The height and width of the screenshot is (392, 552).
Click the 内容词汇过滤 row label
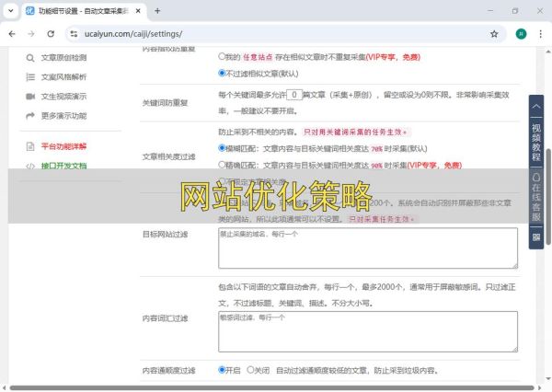click(165, 318)
